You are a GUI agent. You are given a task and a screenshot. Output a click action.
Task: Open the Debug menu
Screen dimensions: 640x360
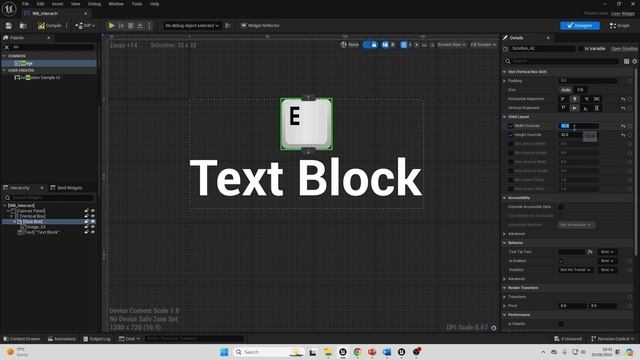(x=94, y=4)
